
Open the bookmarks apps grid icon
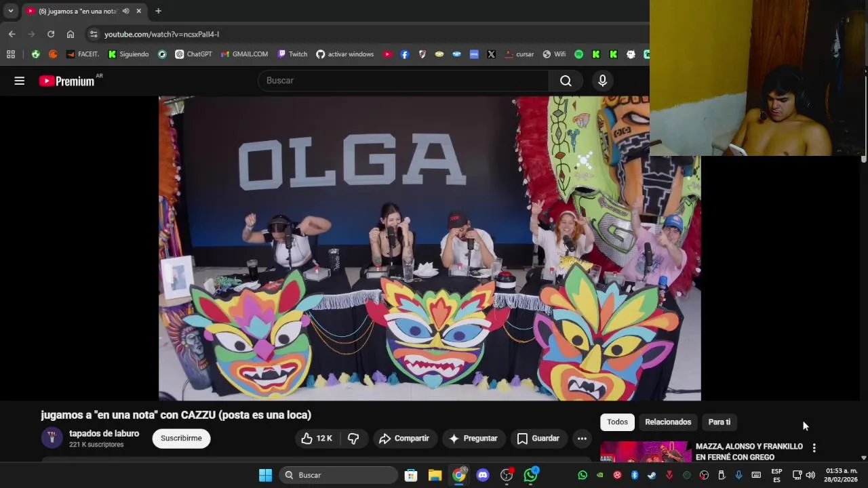point(10,54)
